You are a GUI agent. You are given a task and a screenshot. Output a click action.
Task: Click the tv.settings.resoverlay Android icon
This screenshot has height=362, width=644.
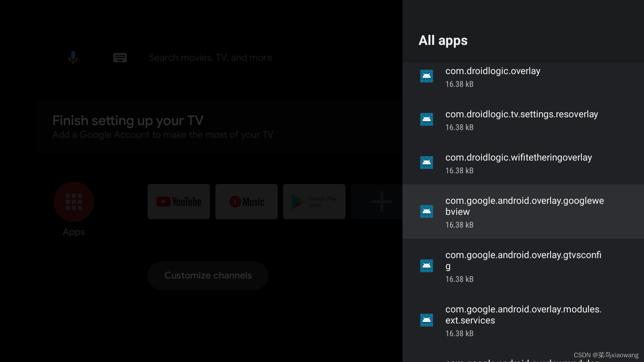click(426, 119)
